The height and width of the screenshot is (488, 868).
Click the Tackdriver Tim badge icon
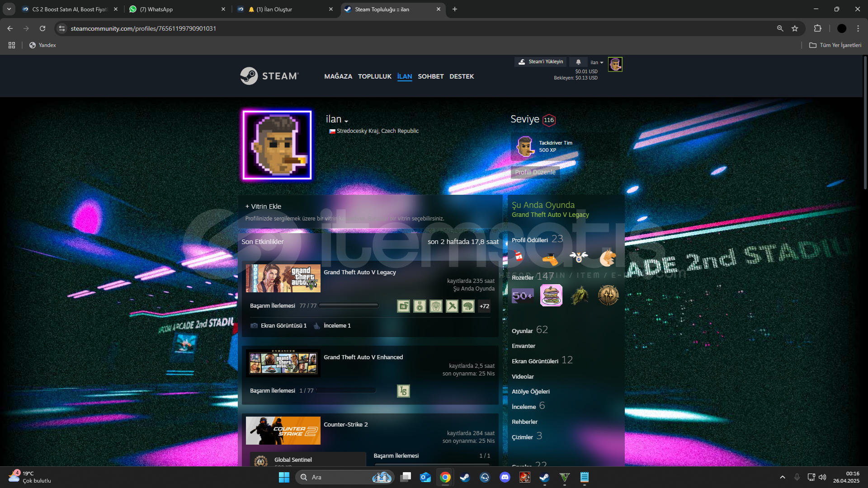525,146
